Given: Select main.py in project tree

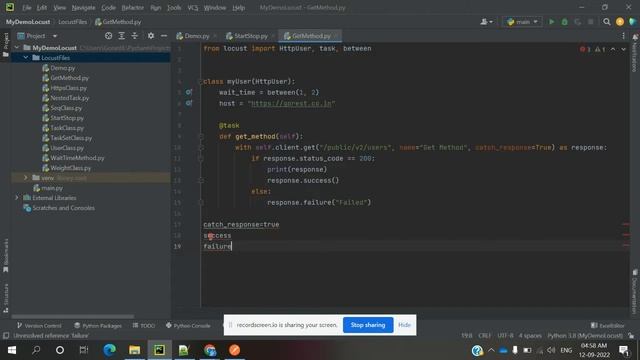Looking at the screenshot, I should [48, 188].
